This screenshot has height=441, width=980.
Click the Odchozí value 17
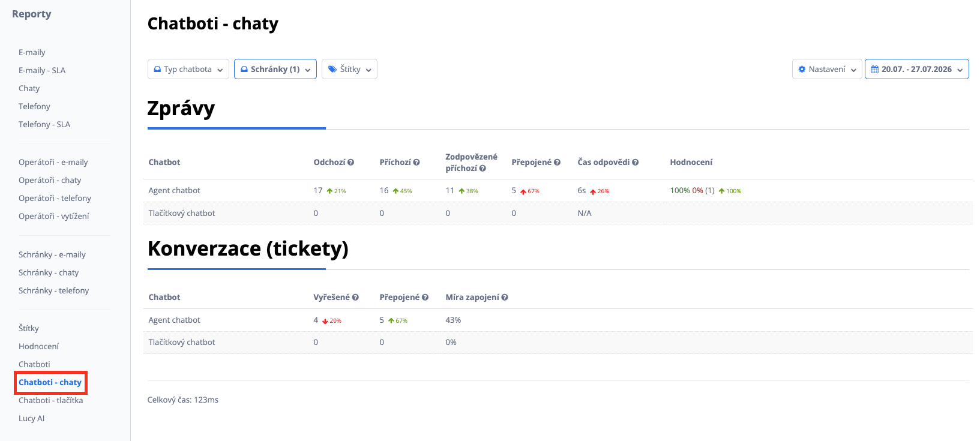318,190
